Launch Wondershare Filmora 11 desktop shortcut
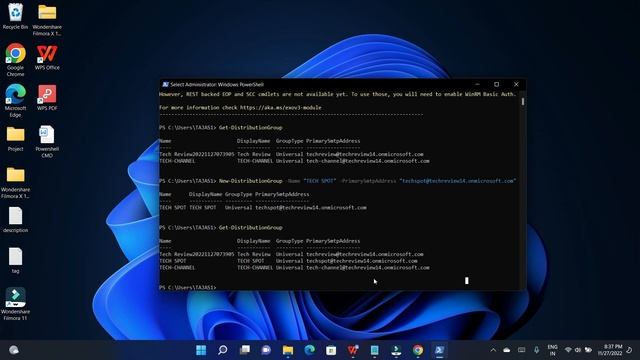This screenshot has width=640, height=360. coord(16,304)
